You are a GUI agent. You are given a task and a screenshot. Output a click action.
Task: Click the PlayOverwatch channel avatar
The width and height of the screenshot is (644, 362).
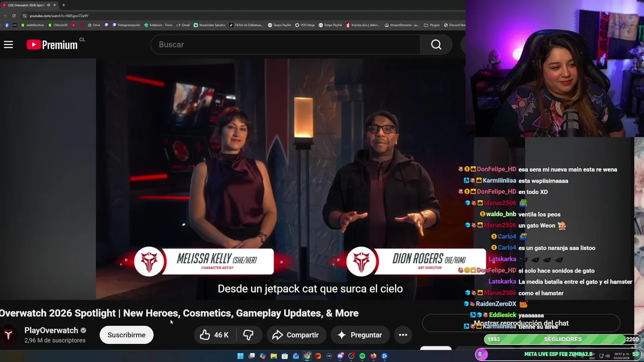pyautogui.click(x=8, y=335)
